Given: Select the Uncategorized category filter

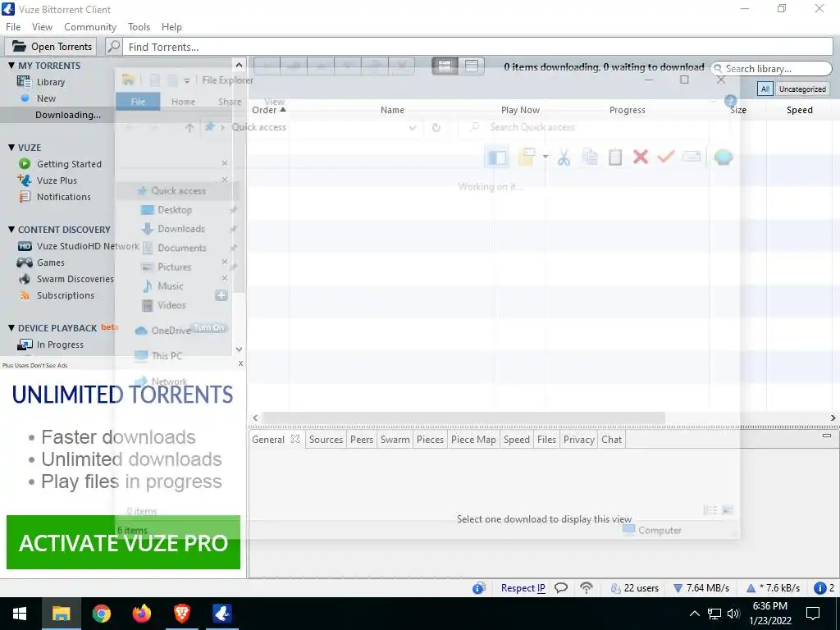Looking at the screenshot, I should (802, 89).
